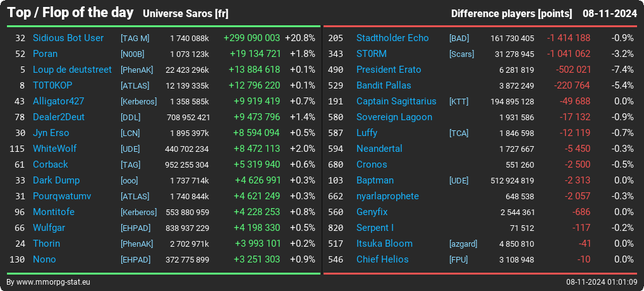This screenshot has width=644, height=291.
Task: Open the Stadtholder Echo player link
Action: coord(392,38)
